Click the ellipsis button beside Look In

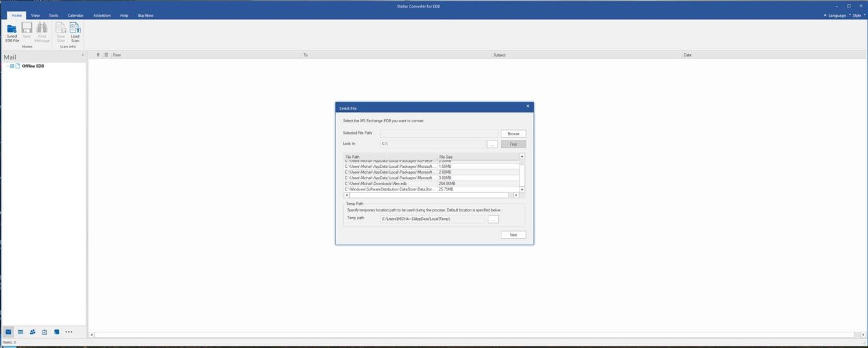pos(492,144)
